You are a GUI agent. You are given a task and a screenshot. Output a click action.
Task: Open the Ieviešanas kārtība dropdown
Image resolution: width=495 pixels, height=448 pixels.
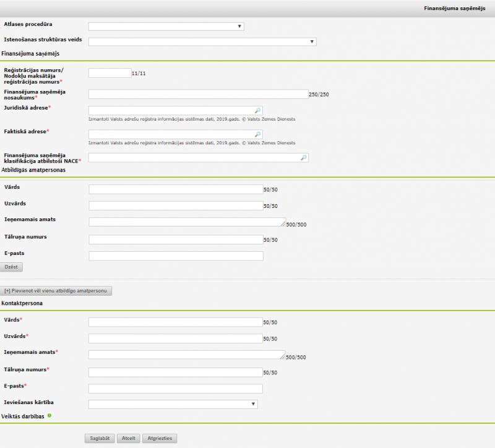pyautogui.click(x=173, y=404)
